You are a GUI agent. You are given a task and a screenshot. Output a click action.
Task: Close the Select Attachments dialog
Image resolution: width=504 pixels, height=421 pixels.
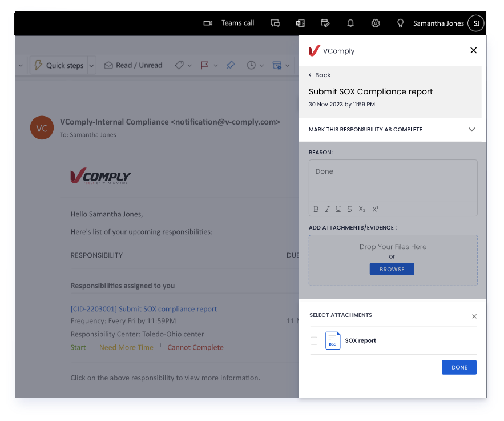(474, 316)
